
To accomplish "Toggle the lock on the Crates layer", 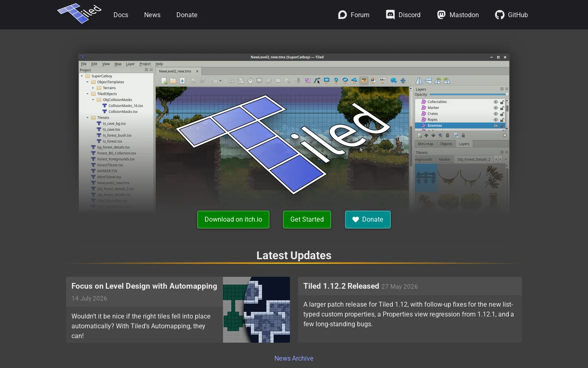I will pos(502,114).
